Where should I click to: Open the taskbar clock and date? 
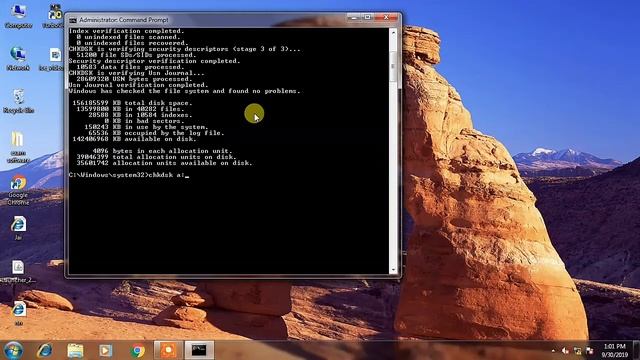point(614,351)
